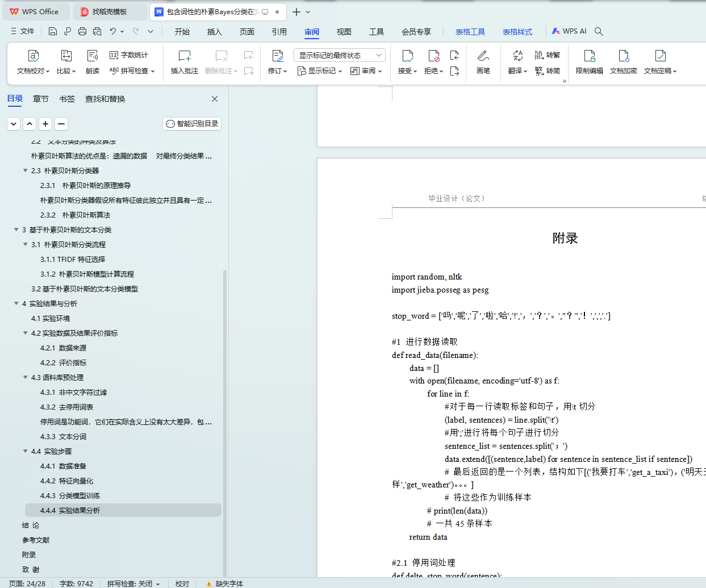Switch to 章节 tab in pane
706x588 pixels.
coord(41,99)
